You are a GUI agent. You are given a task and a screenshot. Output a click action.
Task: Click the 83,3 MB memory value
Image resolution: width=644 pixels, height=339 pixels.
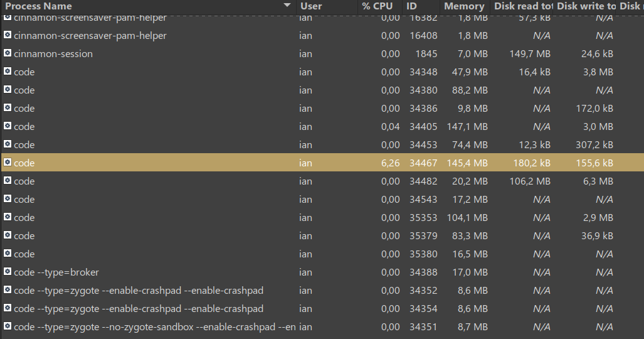coord(470,236)
